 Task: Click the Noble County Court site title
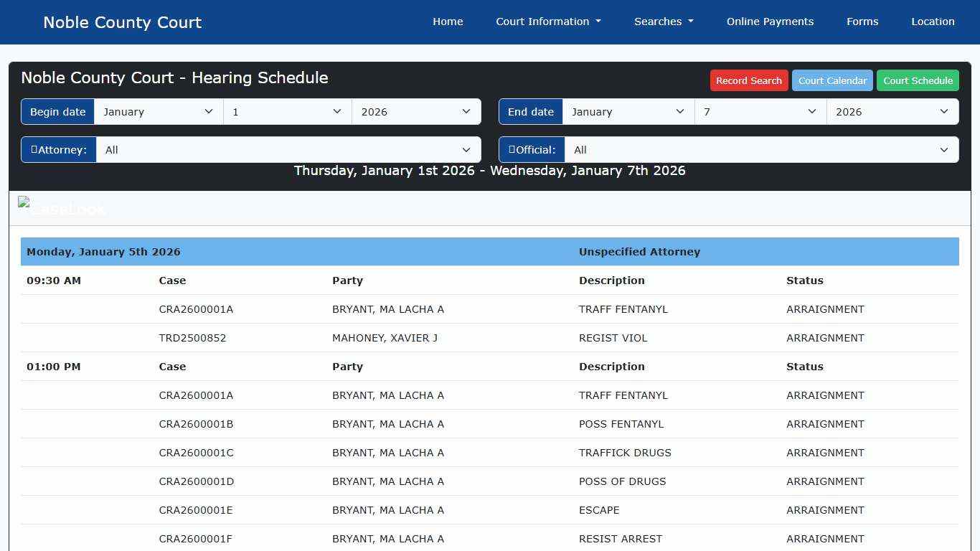pyautogui.click(x=122, y=22)
